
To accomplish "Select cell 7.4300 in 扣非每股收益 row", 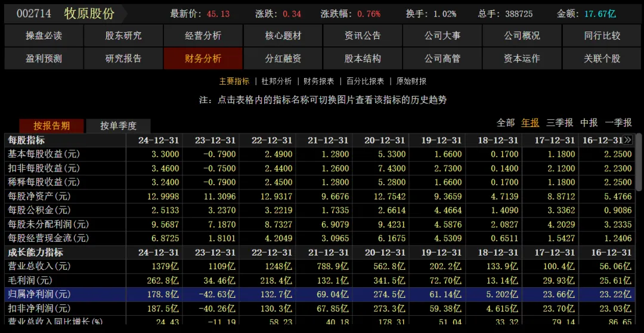I will pyautogui.click(x=391, y=168).
